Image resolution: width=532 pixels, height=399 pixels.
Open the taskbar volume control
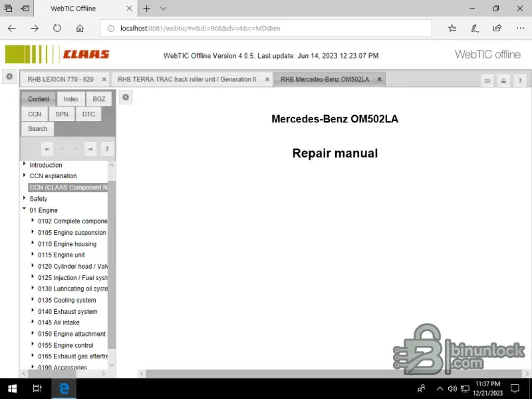click(452, 389)
